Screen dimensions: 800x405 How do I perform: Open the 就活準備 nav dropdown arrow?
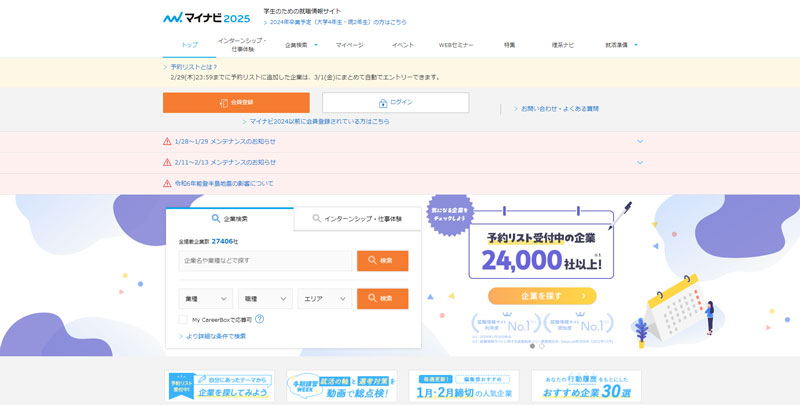[636, 45]
